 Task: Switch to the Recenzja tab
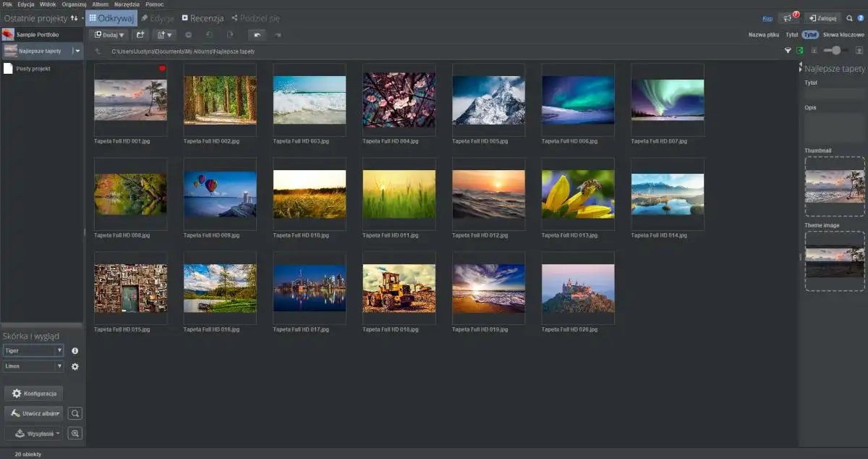point(203,18)
